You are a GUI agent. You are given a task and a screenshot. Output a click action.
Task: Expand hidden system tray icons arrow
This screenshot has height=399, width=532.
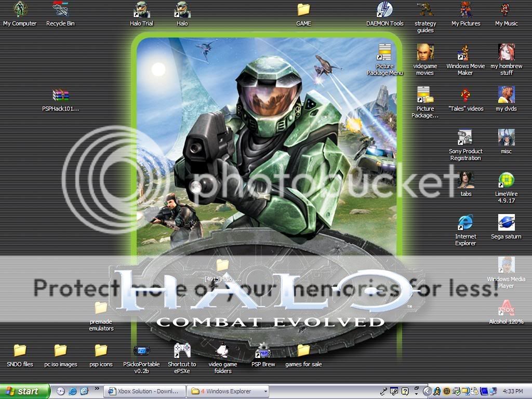(x=427, y=391)
